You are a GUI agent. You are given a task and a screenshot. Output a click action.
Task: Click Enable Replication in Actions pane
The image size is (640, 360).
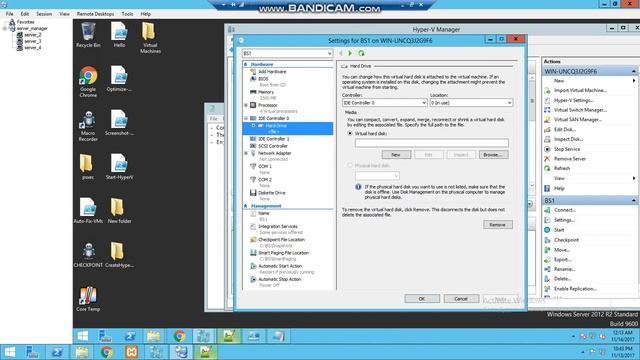[x=575, y=289]
